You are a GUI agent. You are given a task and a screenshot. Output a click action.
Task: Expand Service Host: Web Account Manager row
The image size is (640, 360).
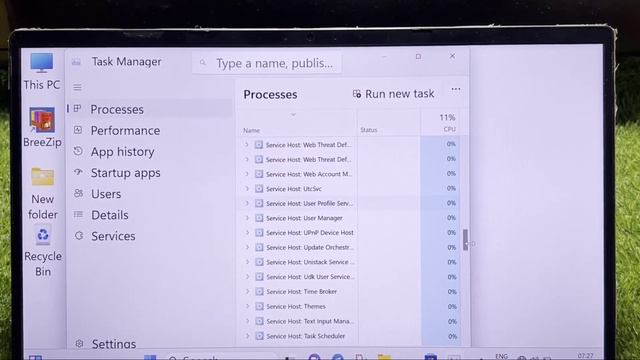(x=247, y=174)
